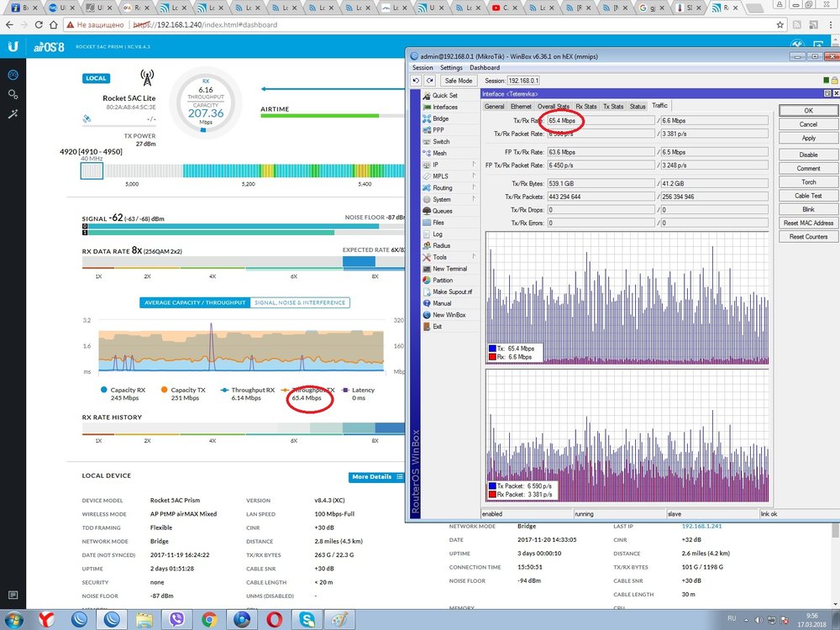Click the 40 MHz channel selector box
Image resolution: width=840 pixels, height=630 pixels.
coord(92,171)
